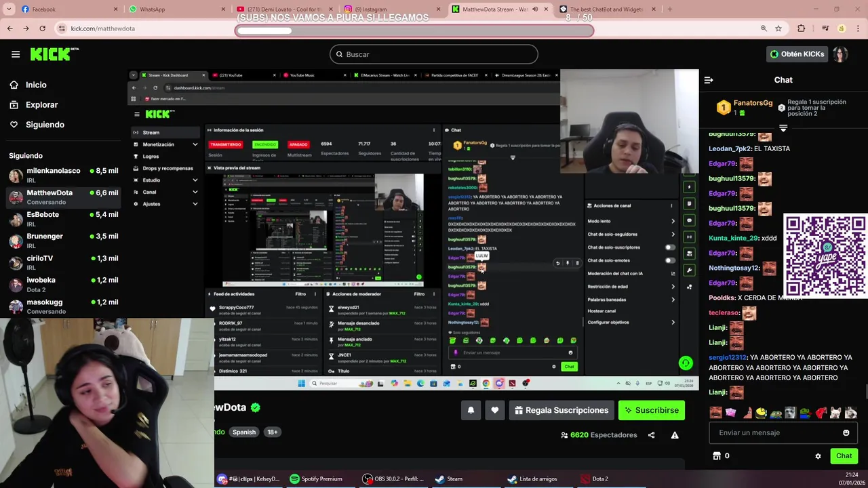The width and height of the screenshot is (868, 488).
Task: Click Regala Suscripciones button
Action: coord(561,410)
